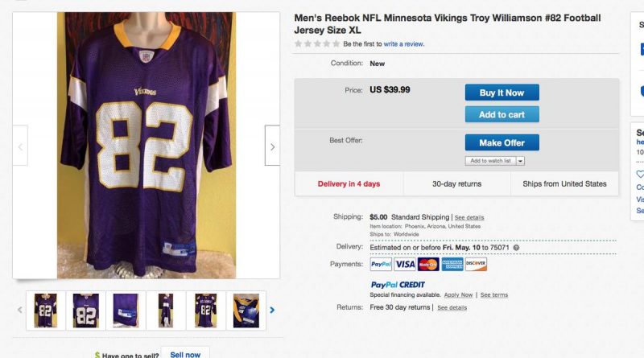The height and width of the screenshot is (358, 644).
Task: Add the jersey to cart
Action: click(x=502, y=114)
